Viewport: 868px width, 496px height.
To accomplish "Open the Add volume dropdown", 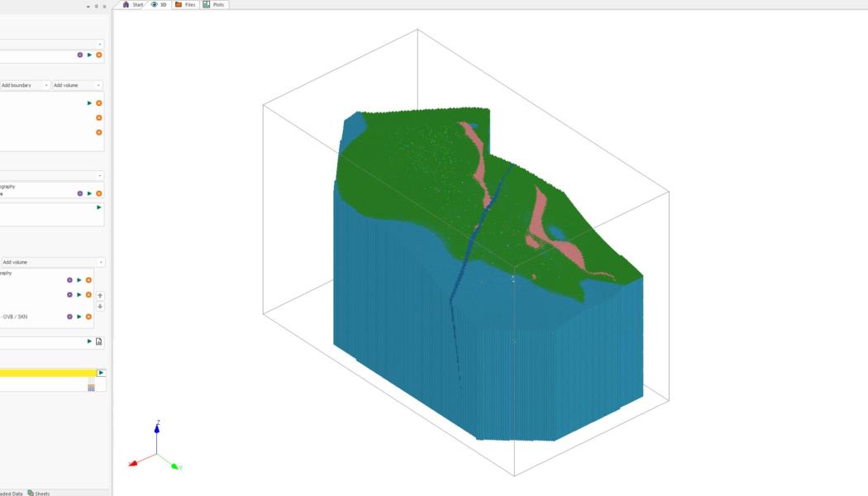I will coord(76,85).
